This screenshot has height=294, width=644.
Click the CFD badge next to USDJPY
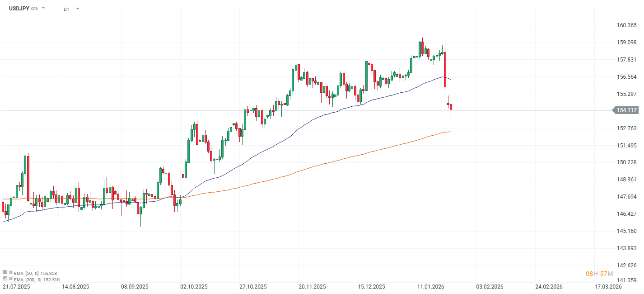tap(34, 8)
